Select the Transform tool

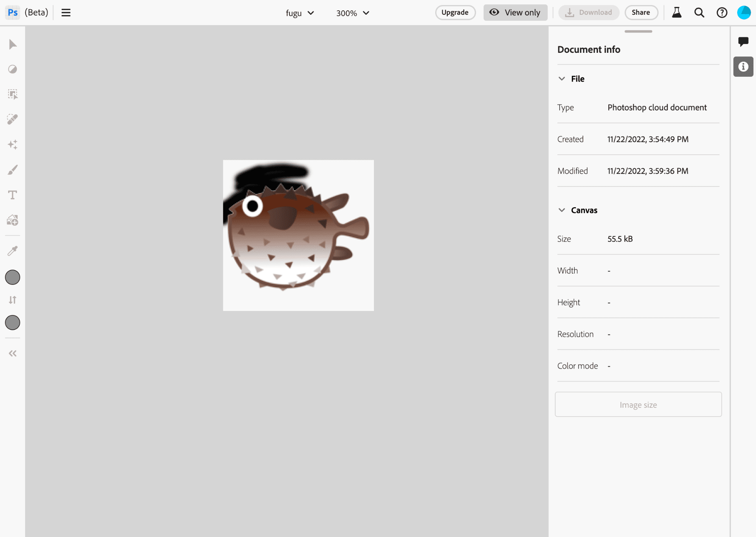[x=13, y=94]
